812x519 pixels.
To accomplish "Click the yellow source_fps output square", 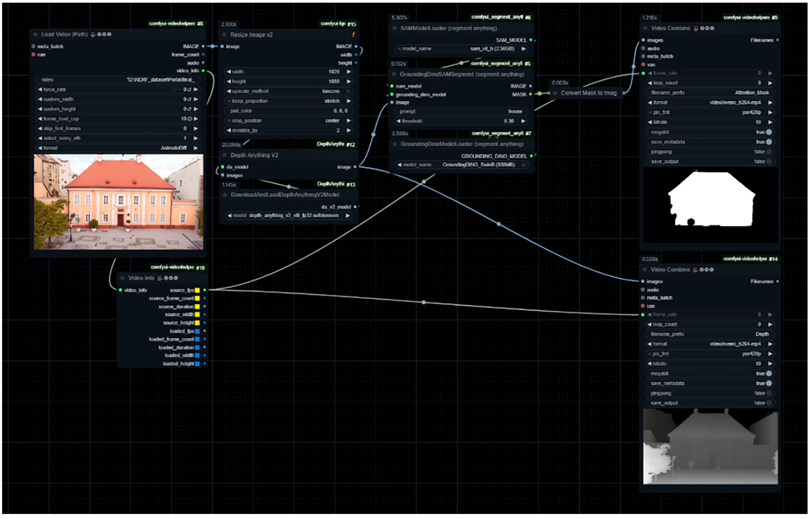I will point(197,290).
